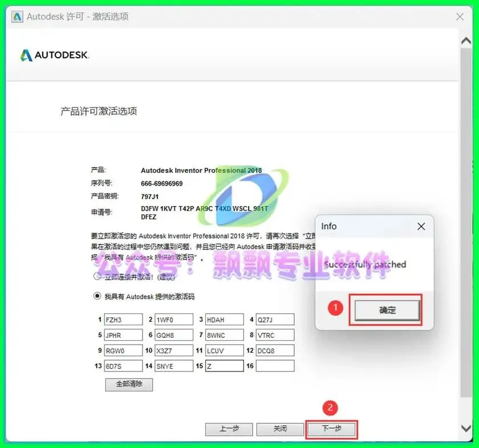Screen dimensions: 479x448
Task: Click the 序列号 label
Action: 102,183
